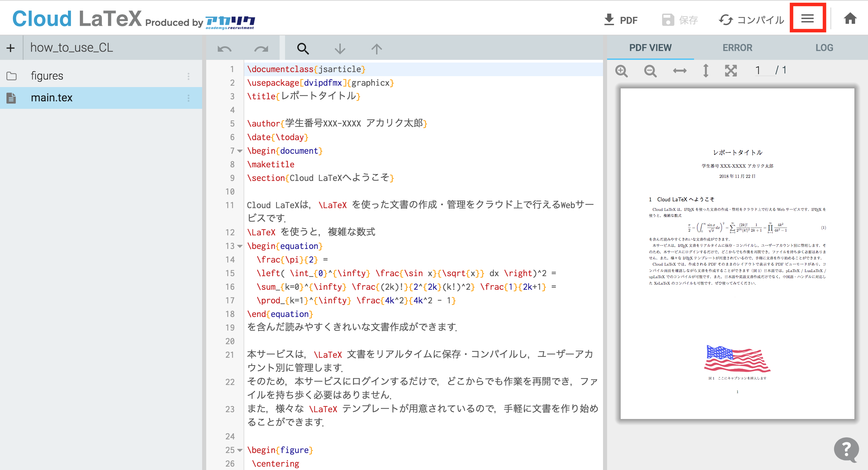
Task: Switch to the ERROR tab
Action: pos(737,48)
